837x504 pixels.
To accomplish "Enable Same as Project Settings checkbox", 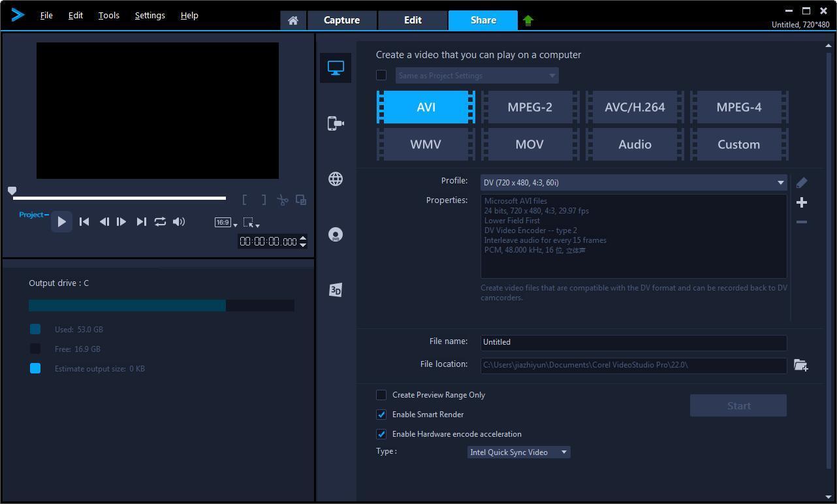I will tap(381, 75).
